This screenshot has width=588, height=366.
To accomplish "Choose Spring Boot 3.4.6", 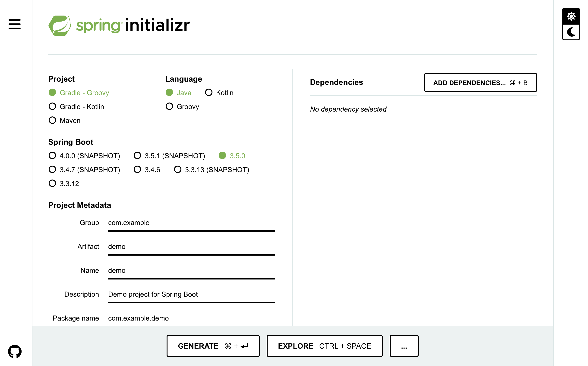I will [x=147, y=170].
